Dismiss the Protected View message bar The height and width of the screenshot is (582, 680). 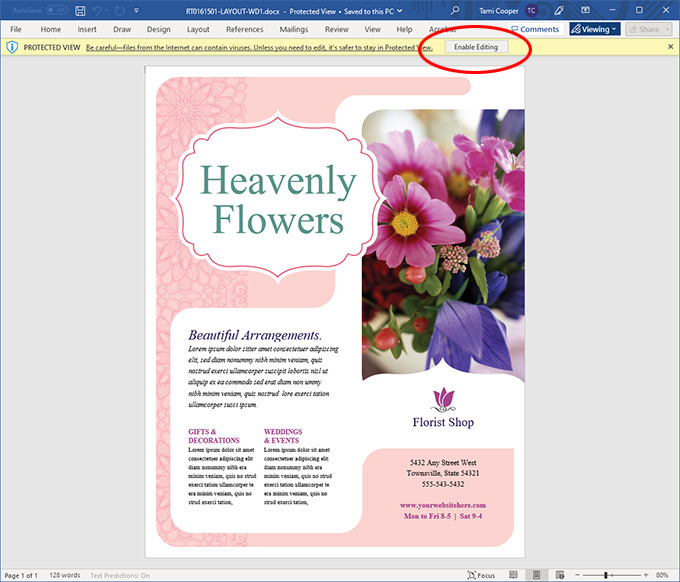pos(670,46)
